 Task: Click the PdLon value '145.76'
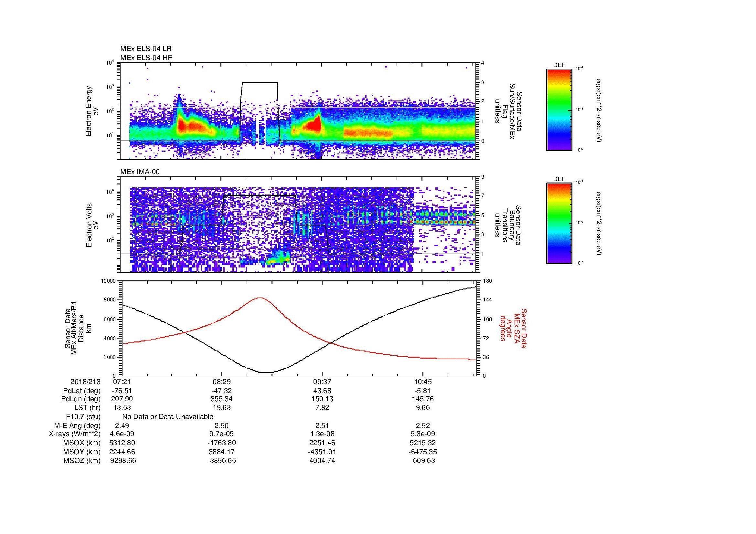[423, 399]
